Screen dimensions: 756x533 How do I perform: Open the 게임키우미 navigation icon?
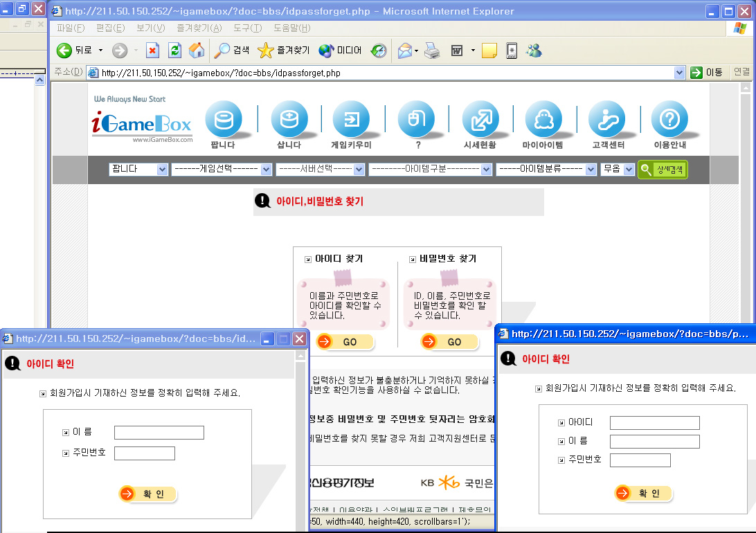(351, 120)
